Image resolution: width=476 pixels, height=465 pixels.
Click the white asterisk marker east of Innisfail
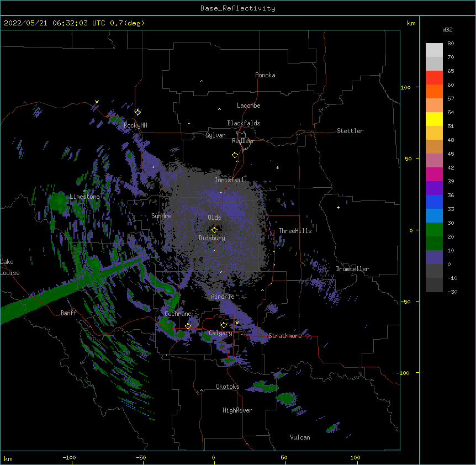[277, 167]
